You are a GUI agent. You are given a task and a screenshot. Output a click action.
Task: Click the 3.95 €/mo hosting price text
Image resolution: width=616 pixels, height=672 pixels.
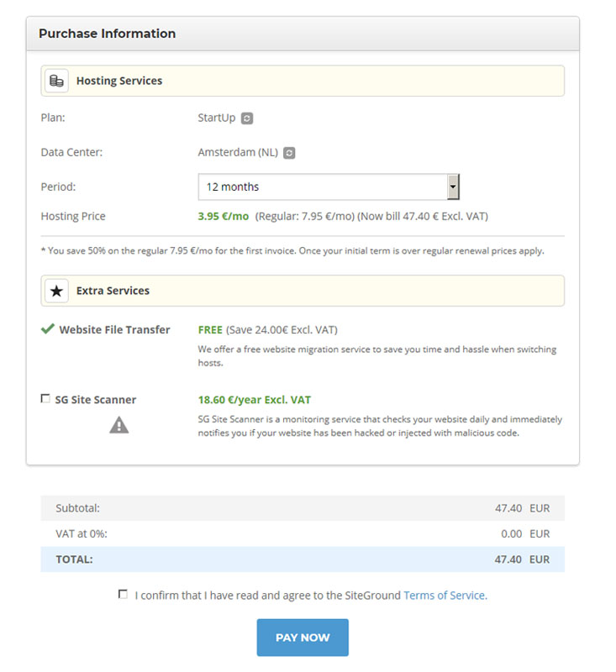click(x=224, y=217)
